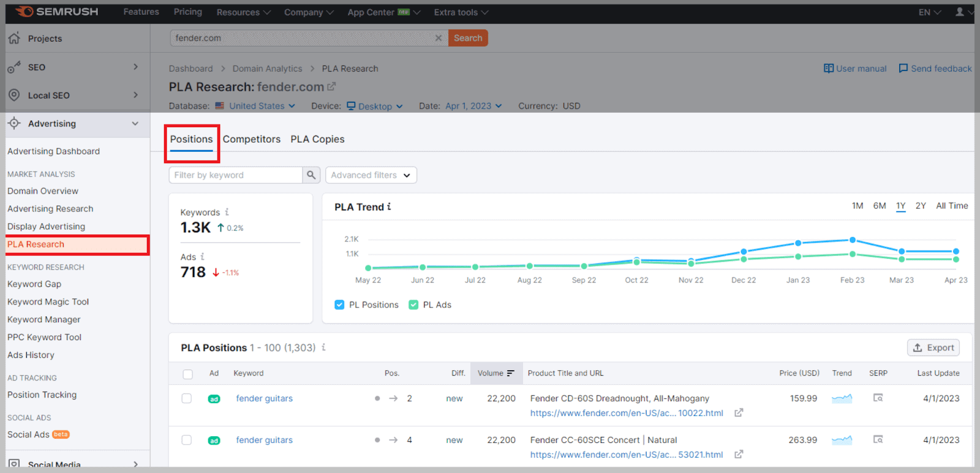Image resolution: width=980 pixels, height=473 pixels.
Task: Click the Social Media sidebar icon
Action: tap(14, 464)
